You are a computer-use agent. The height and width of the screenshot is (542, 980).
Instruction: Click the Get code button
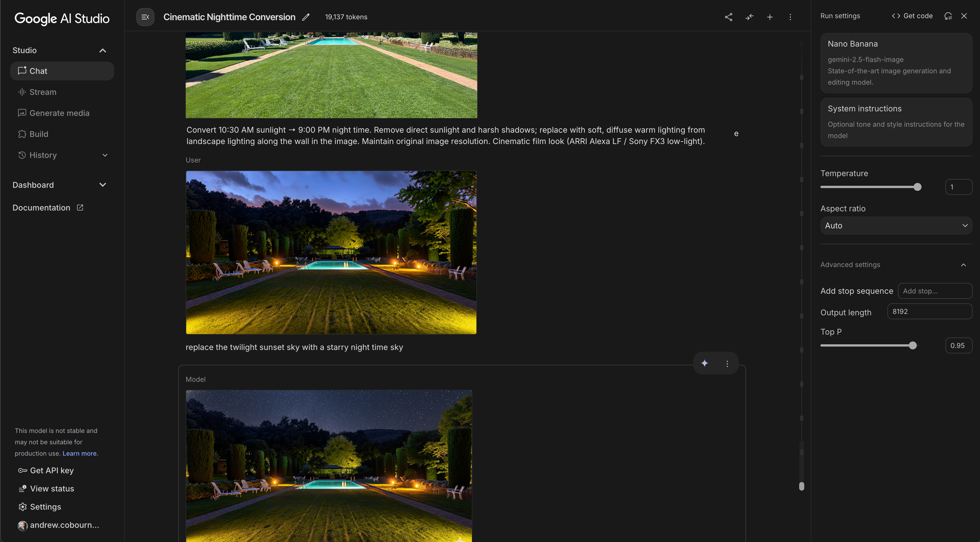pos(912,16)
